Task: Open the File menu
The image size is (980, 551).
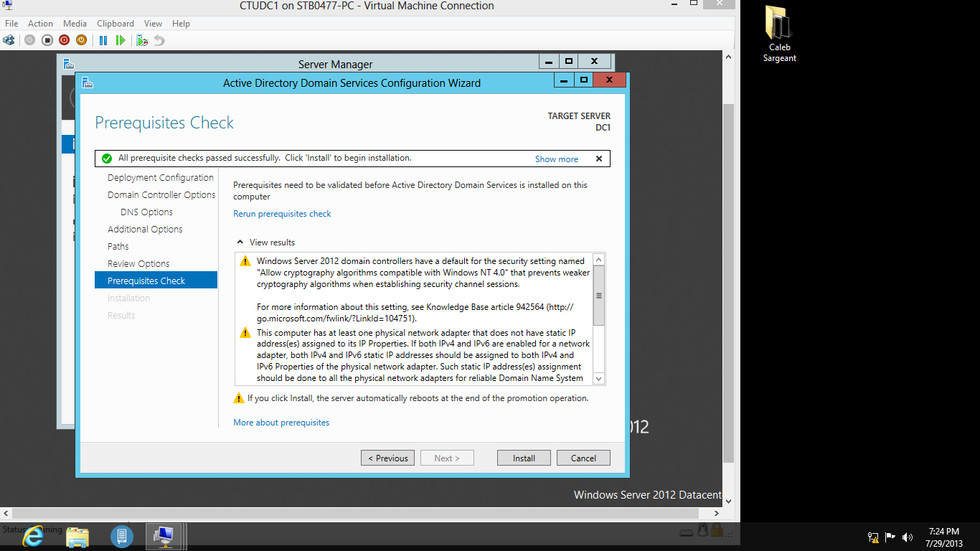Action: 11,24
